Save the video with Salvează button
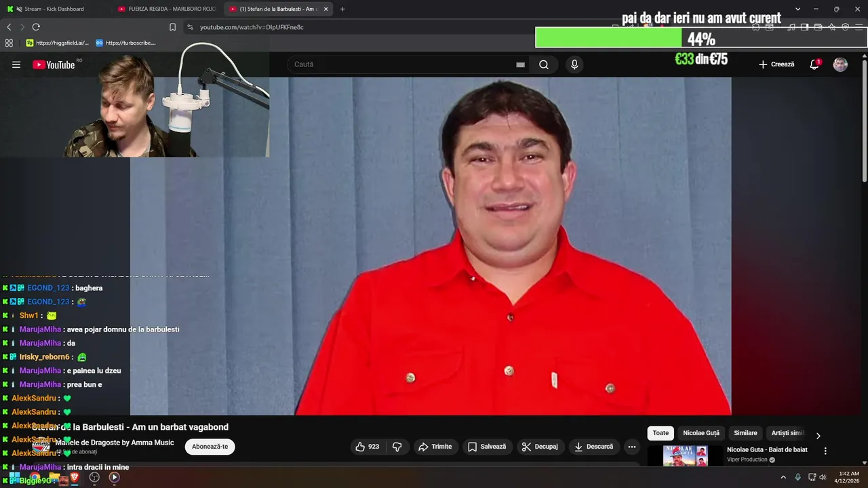 486,447
